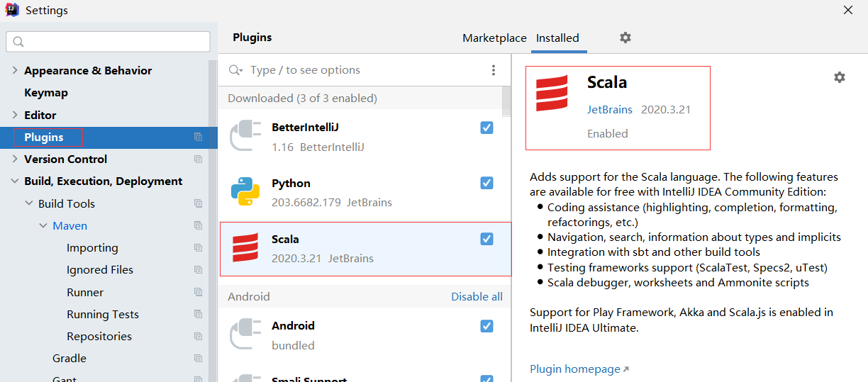Click the IntelliJ icon in the Settings title bar
This screenshot has height=382, width=868.
pyautogui.click(x=12, y=10)
